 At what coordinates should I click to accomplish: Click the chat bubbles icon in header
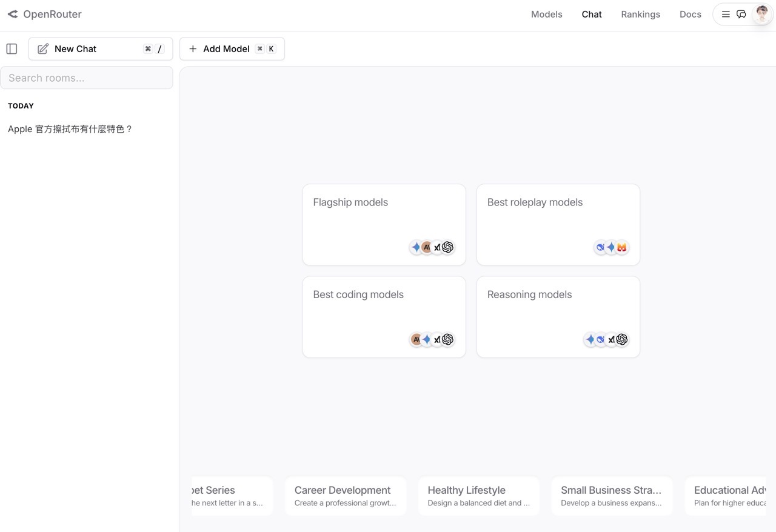[741, 15]
